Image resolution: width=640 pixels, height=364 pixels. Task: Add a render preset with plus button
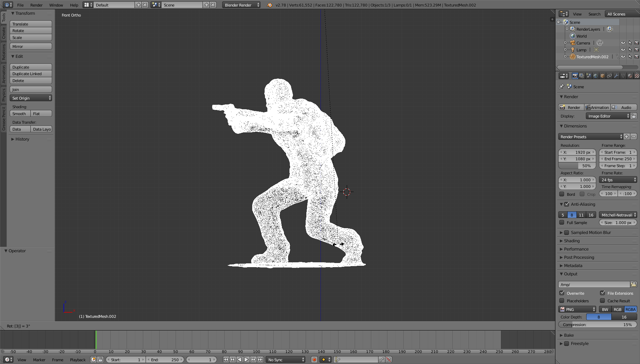click(627, 136)
